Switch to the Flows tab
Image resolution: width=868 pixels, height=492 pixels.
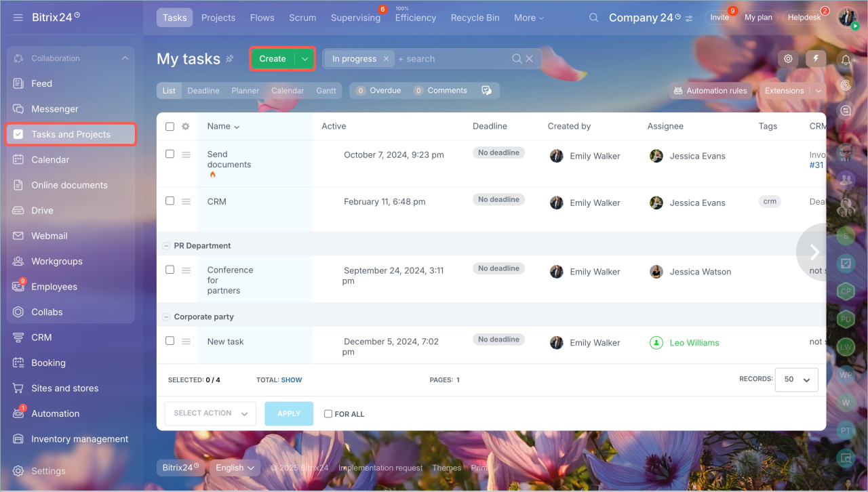tap(262, 18)
